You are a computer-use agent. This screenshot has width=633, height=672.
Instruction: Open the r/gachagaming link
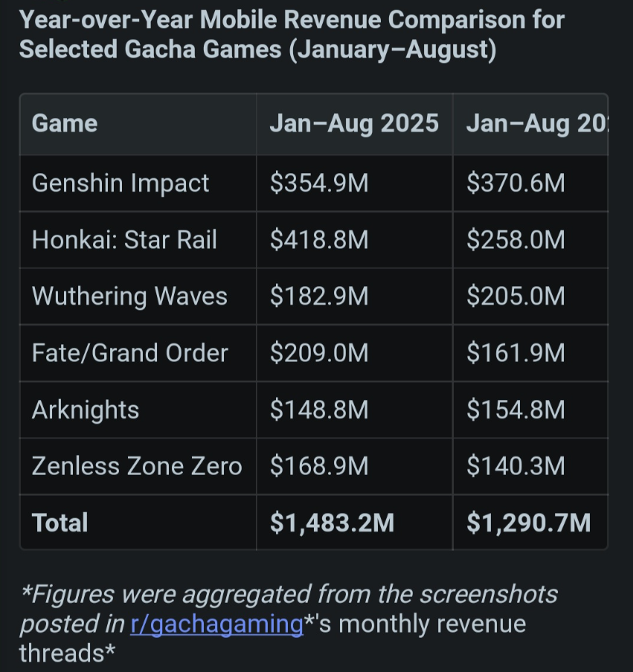(216, 624)
